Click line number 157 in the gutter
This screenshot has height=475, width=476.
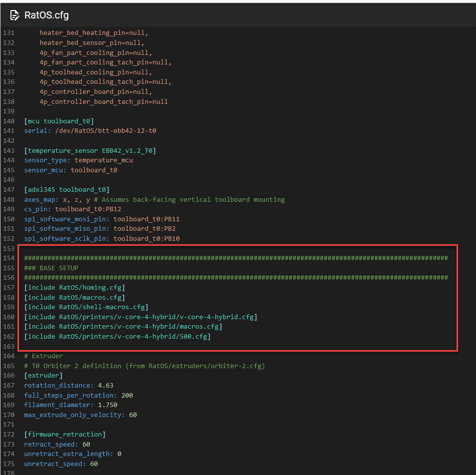pos(9,288)
